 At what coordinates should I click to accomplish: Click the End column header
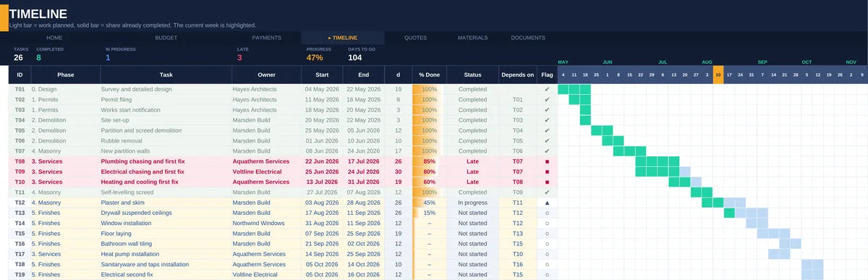363,75
